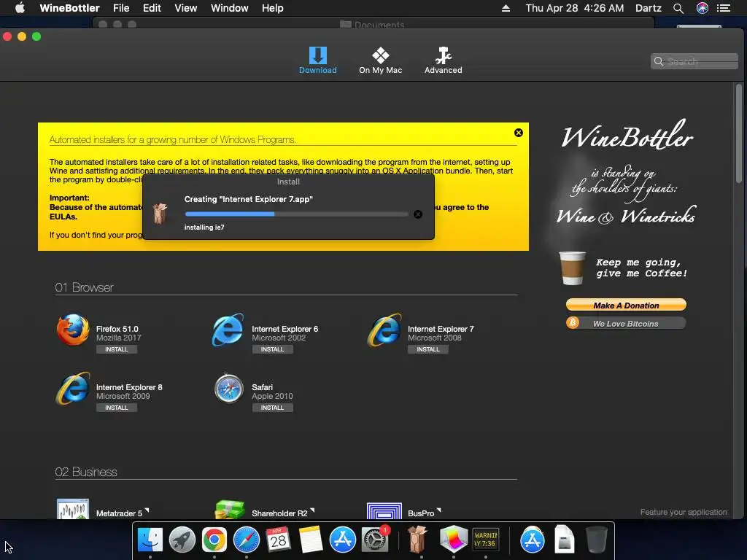Open the File menu
This screenshot has width=747, height=560.
(x=121, y=8)
